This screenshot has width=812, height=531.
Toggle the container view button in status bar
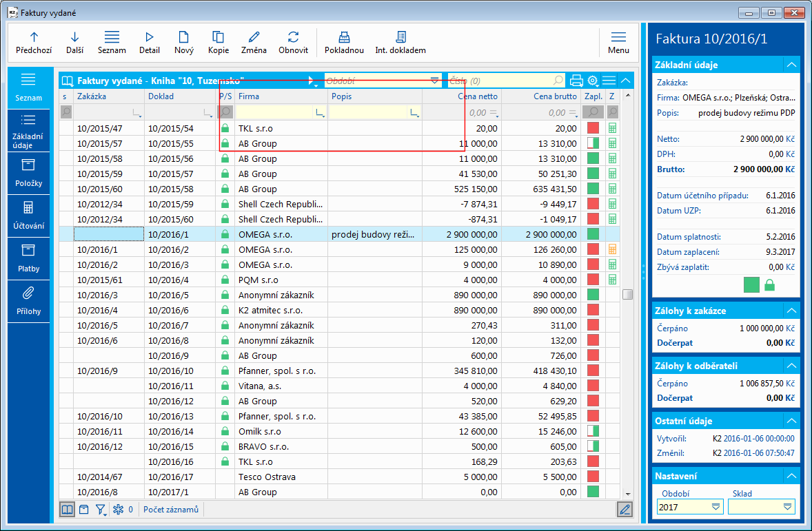pos(83,510)
